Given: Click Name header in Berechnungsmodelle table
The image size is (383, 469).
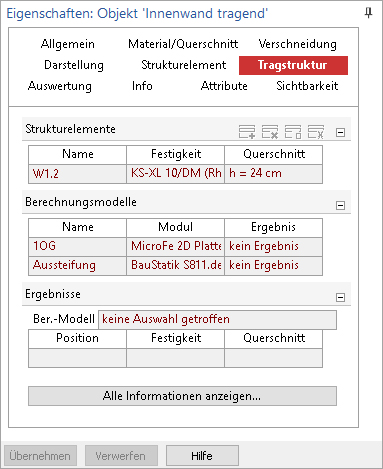Looking at the screenshot, I should click(77, 227).
